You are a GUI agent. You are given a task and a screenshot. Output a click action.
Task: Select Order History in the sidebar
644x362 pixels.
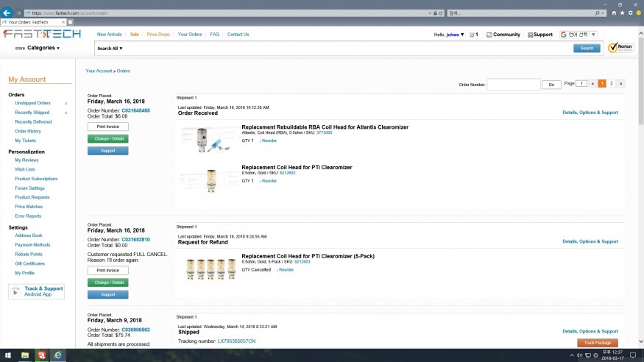click(x=28, y=131)
